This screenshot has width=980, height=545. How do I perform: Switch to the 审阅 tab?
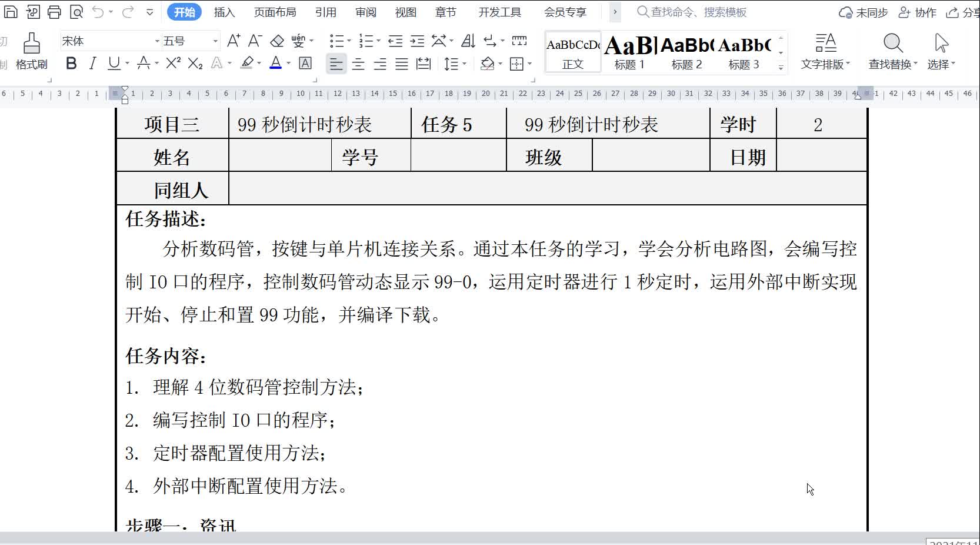366,12
